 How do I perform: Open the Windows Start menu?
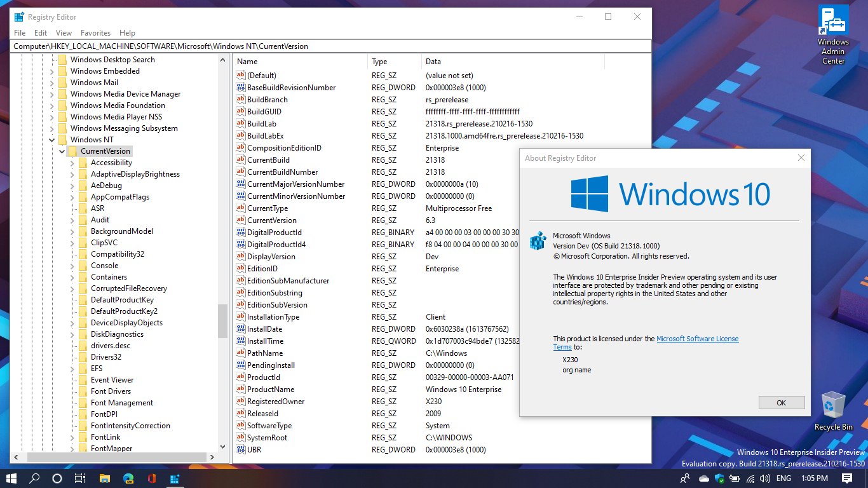click(11, 478)
